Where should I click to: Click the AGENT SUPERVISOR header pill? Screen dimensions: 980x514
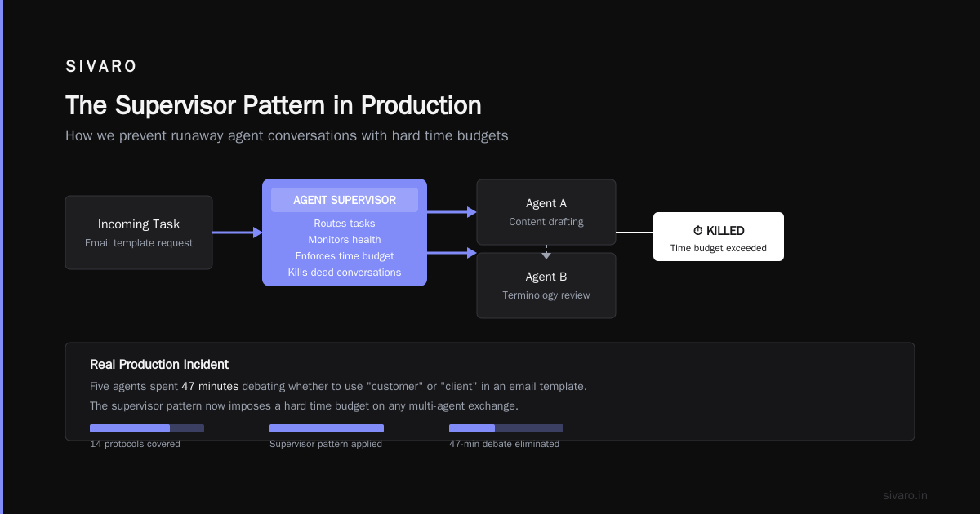click(345, 200)
